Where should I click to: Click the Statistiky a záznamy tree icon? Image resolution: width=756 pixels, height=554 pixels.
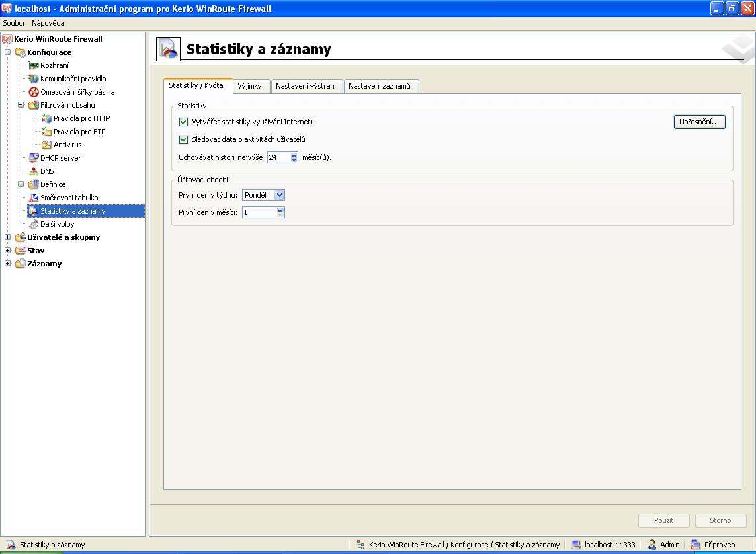34,211
